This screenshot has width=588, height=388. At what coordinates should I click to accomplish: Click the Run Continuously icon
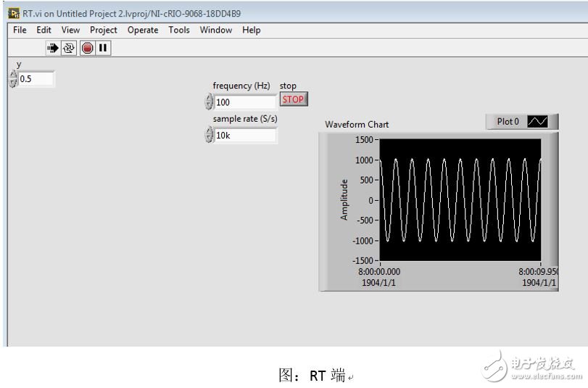pyautogui.click(x=70, y=48)
